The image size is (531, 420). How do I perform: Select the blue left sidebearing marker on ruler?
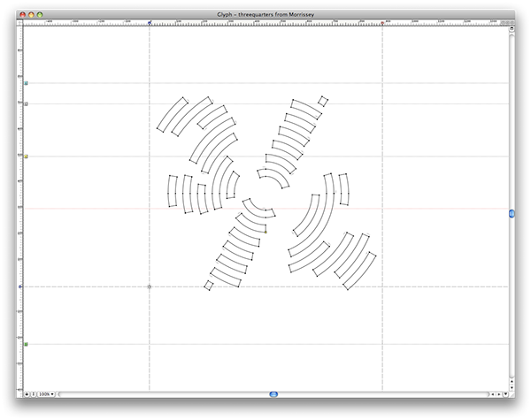[x=150, y=23]
